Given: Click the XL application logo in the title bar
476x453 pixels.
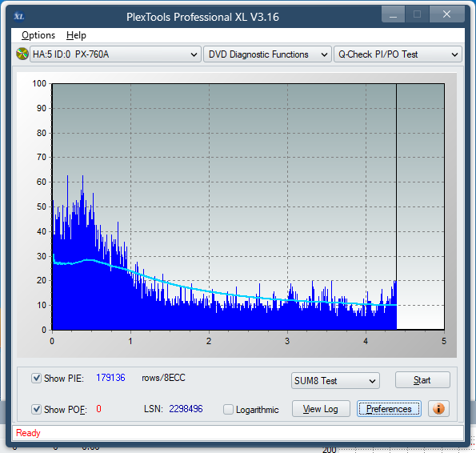Looking at the screenshot, I should pyautogui.click(x=19, y=16).
